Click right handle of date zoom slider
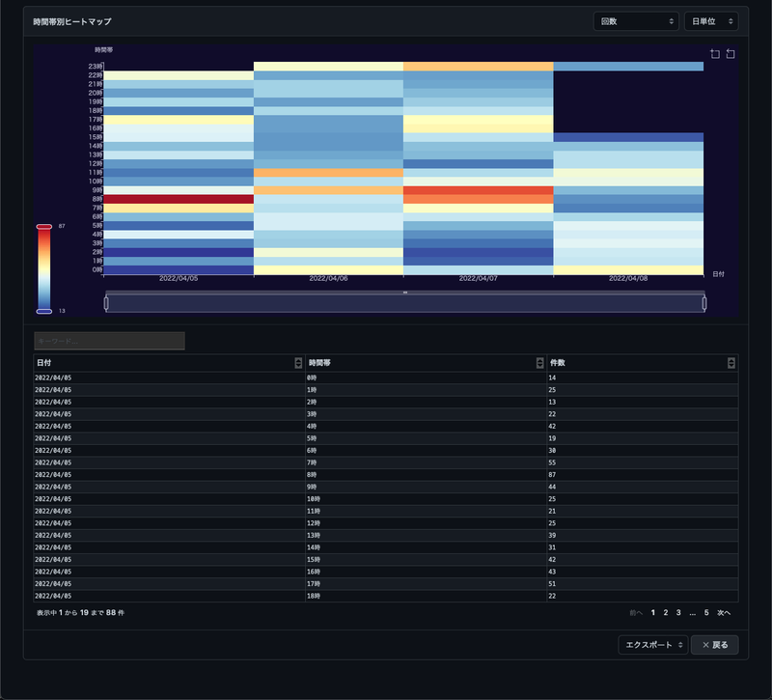The height and width of the screenshot is (700, 772). point(704,303)
